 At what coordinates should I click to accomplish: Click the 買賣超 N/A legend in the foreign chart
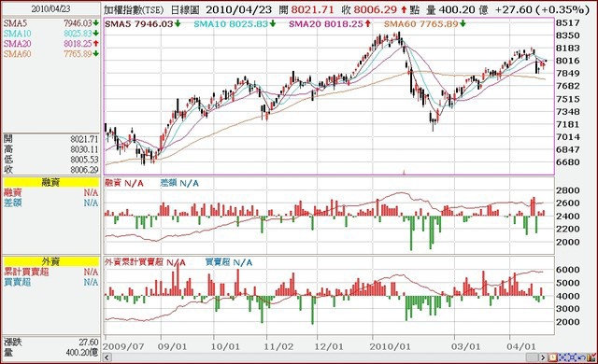point(228,262)
